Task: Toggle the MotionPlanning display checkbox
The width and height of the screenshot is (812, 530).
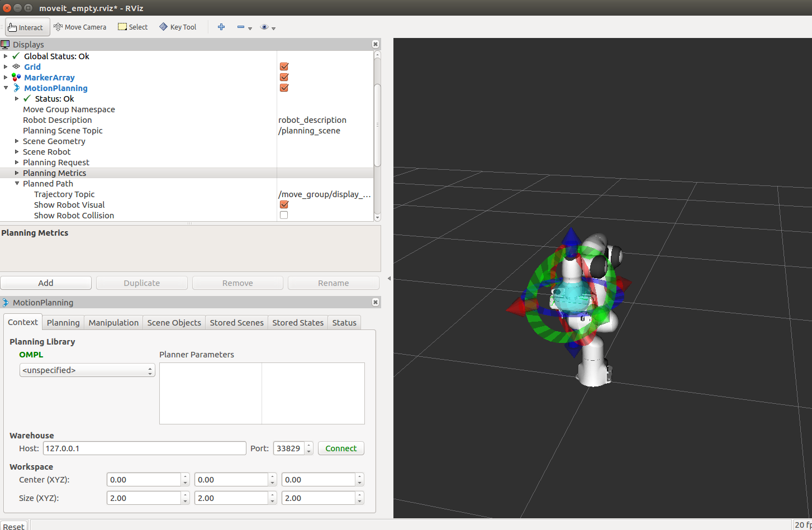Action: click(x=284, y=88)
